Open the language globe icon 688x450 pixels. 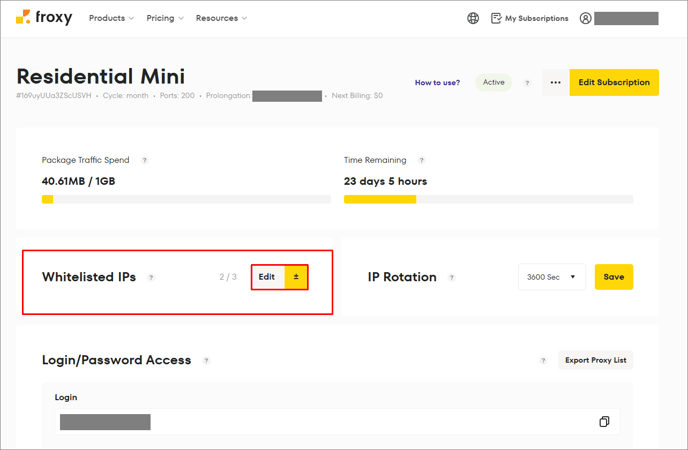click(473, 18)
